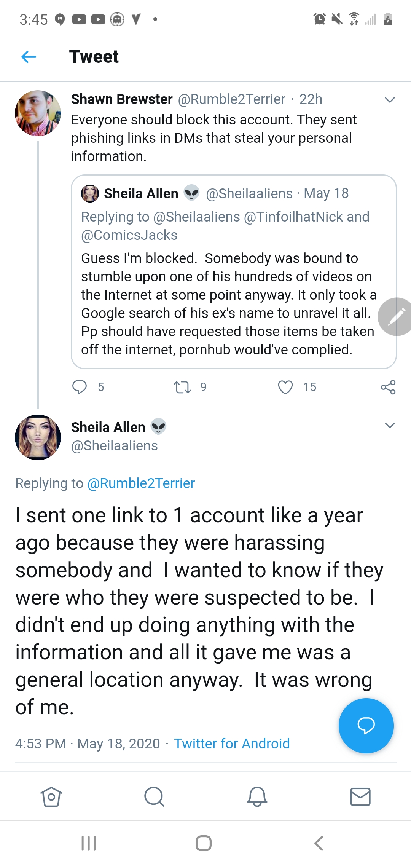Open the Search tab
Viewport: 411px width, 868px height.
[x=154, y=796]
